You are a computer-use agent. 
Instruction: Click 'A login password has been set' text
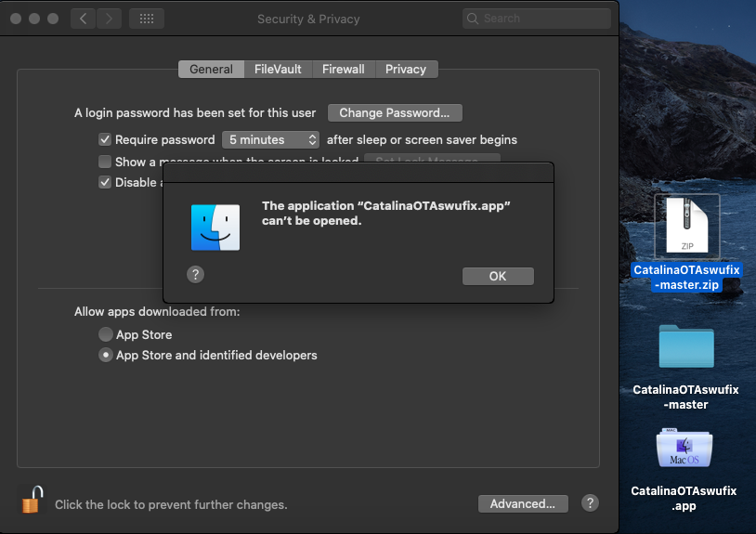pos(195,112)
